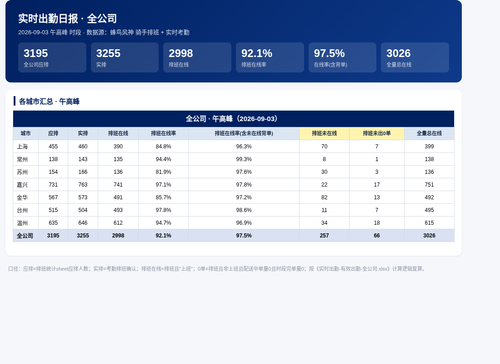The height and width of the screenshot is (364, 500).
Task: Click 85.7% in the 金华 row
Action: [163, 197]
